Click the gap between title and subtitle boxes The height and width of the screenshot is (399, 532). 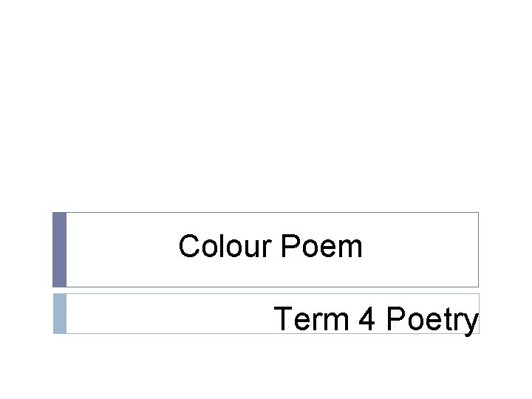pos(266,290)
